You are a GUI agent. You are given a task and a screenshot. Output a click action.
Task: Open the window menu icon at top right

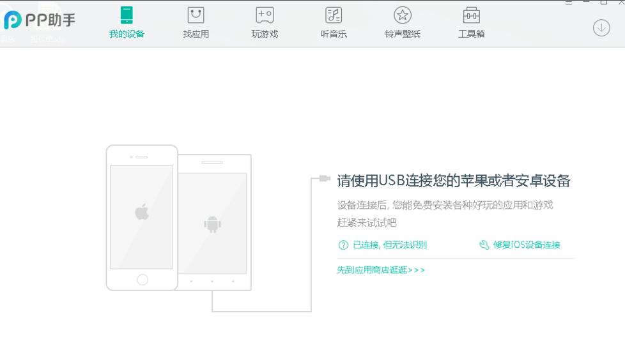[569, 3]
